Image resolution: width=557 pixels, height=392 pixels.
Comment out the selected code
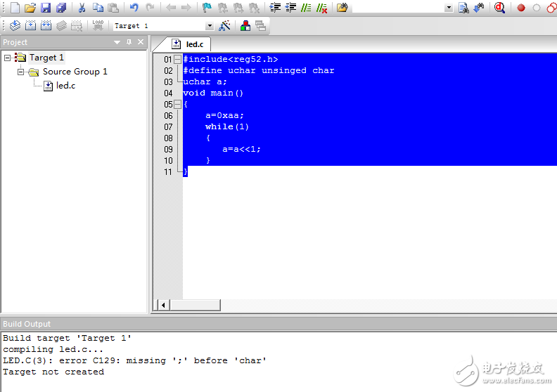[x=306, y=8]
